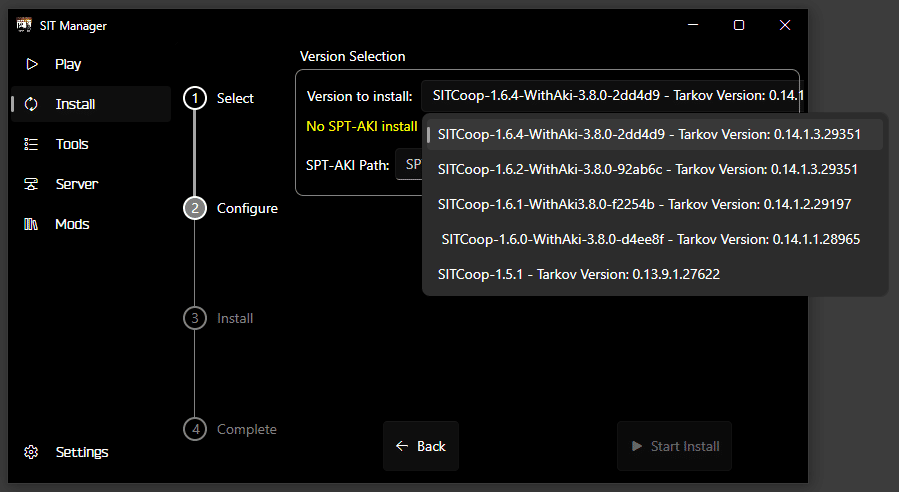Choose SITCoop-1.5.1 Tarkov 0.13.9.1.27622

[655, 274]
